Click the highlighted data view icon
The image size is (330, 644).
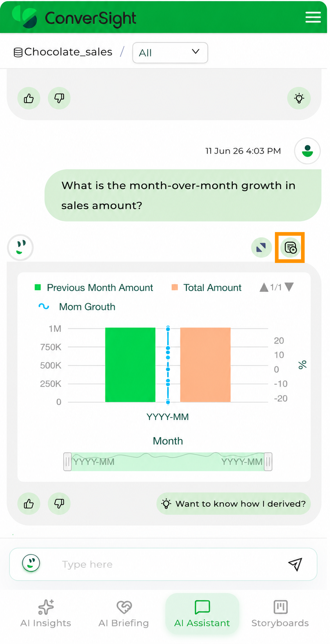pos(290,248)
